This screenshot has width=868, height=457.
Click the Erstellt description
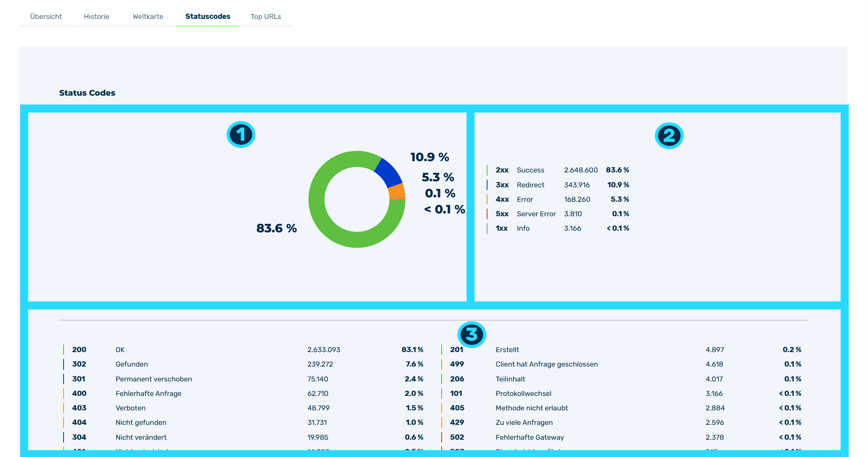click(507, 350)
